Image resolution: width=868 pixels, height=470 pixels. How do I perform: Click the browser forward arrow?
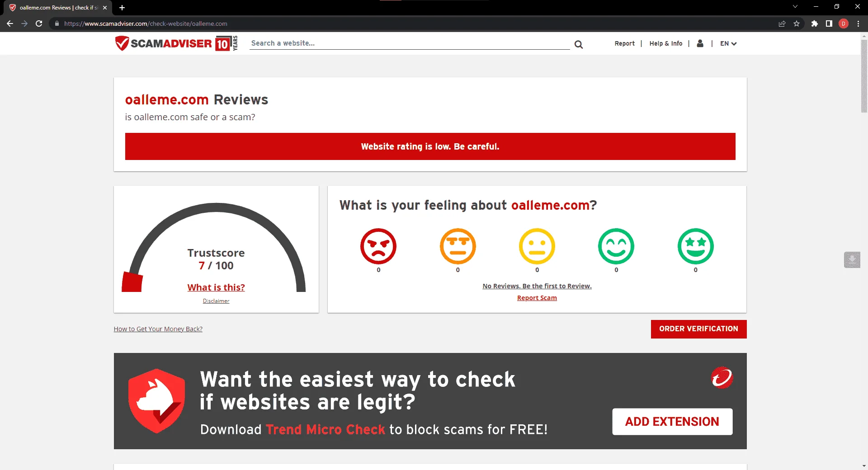tap(24, 23)
